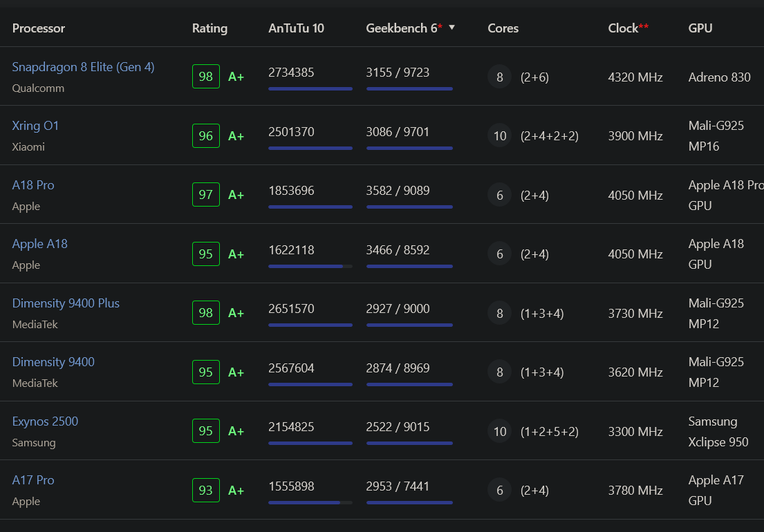Click the 93 rating badge for A17 Pro
This screenshot has height=532, width=764.
coord(205,490)
